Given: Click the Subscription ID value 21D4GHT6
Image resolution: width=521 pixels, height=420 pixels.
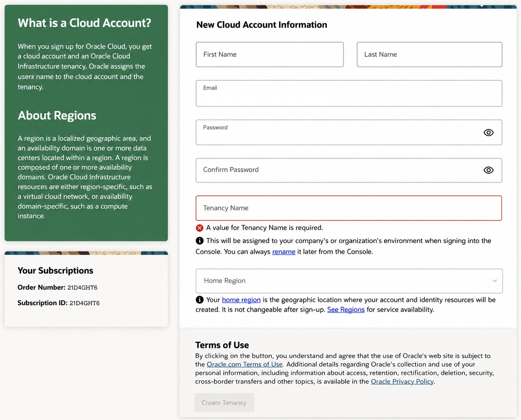Looking at the screenshot, I should click(x=85, y=303).
